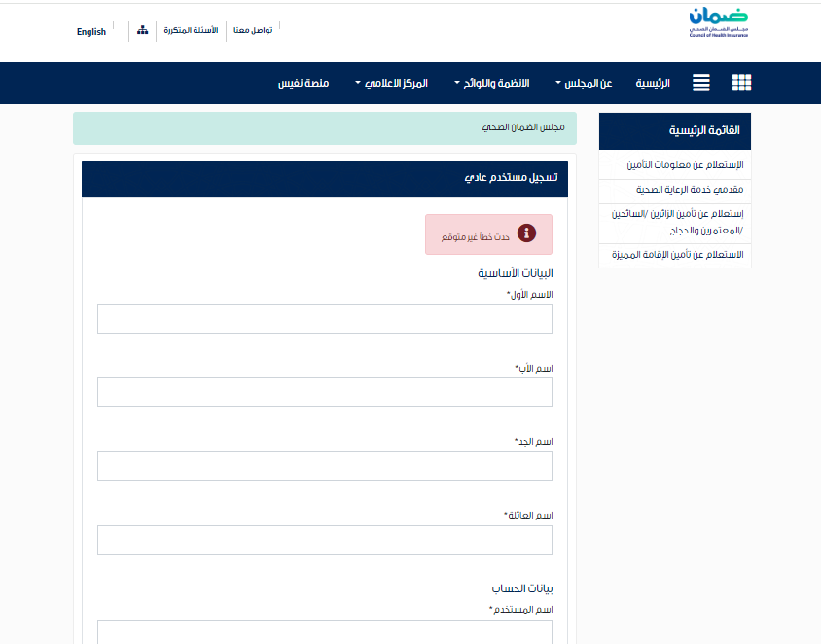Open الأسئلة المتكررة FAQ link
Viewport: 821px width, 644px height.
[191, 30]
